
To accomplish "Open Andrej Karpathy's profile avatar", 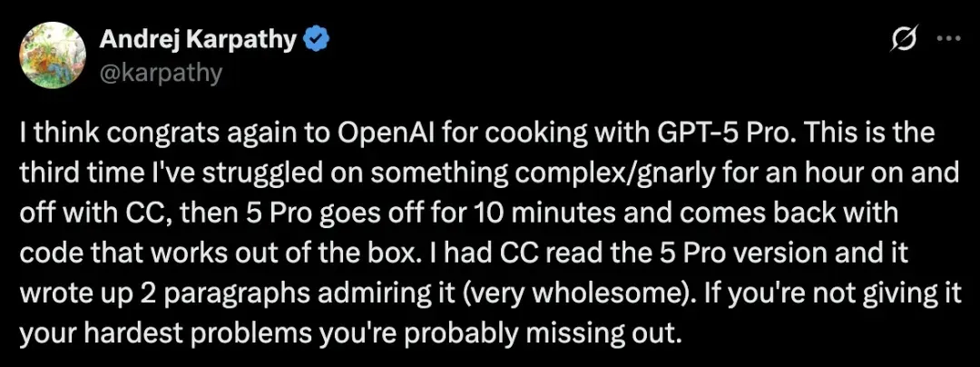I will 54,57.
